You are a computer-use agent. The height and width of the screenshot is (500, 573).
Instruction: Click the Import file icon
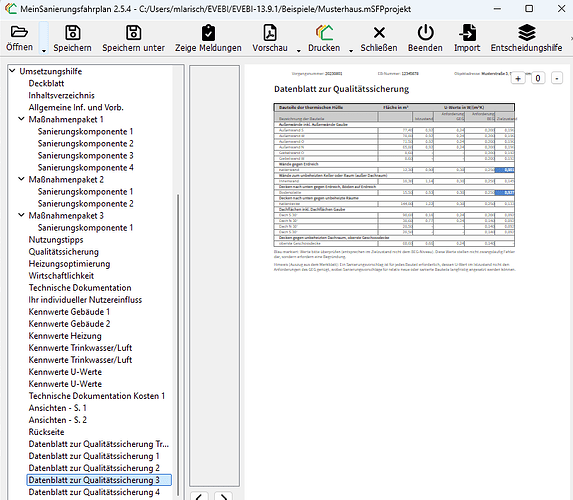(467, 33)
